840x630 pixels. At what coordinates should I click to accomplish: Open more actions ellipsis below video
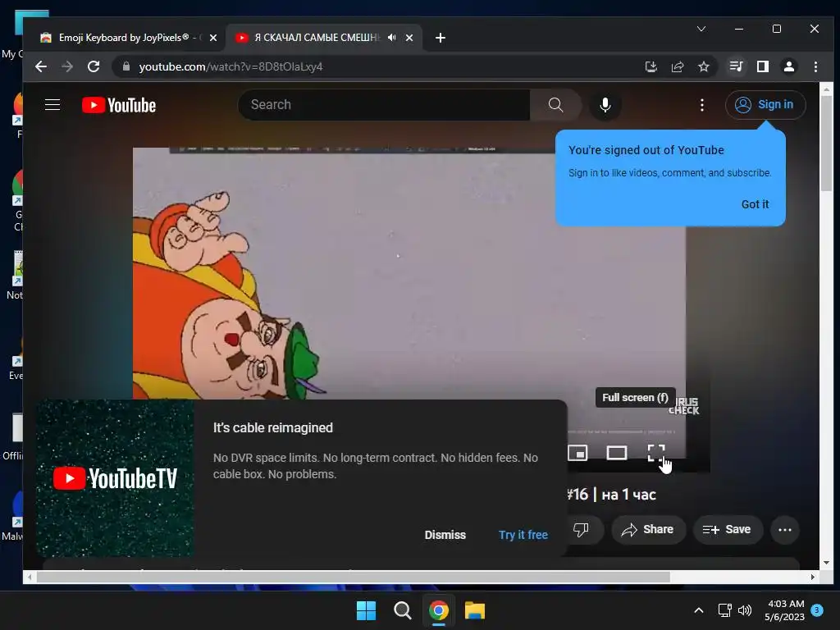coord(785,529)
